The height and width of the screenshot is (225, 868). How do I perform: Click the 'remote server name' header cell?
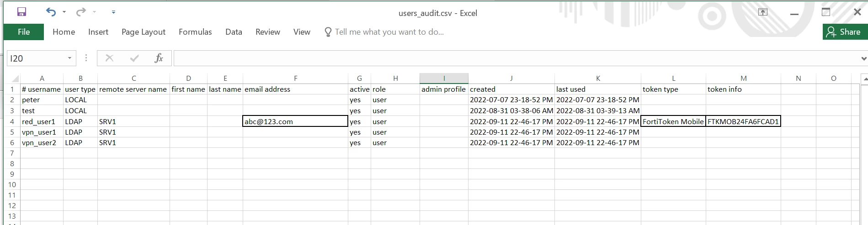click(133, 89)
